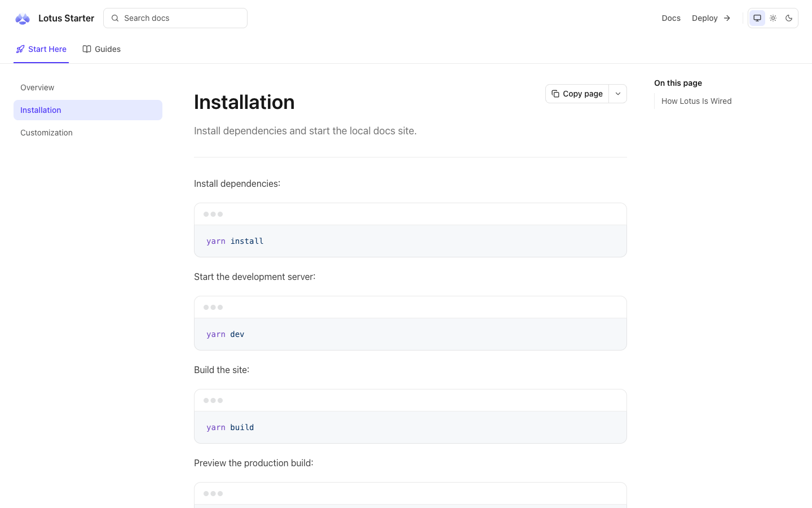Click the rocket icon on Start Here

tap(20, 49)
